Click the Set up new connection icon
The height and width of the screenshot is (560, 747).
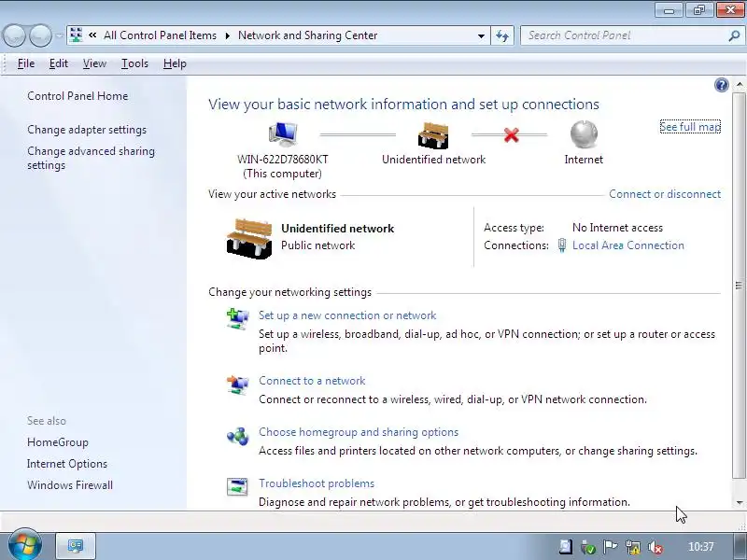click(237, 318)
